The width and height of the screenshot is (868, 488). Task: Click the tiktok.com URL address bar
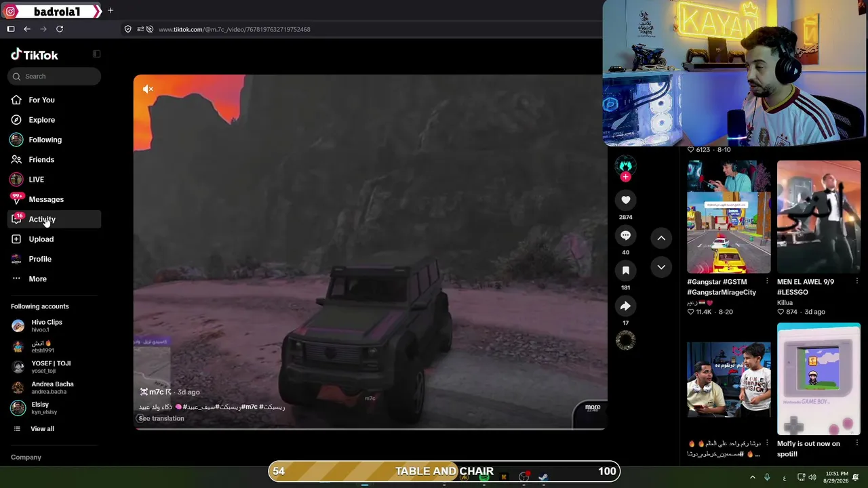pos(235,29)
